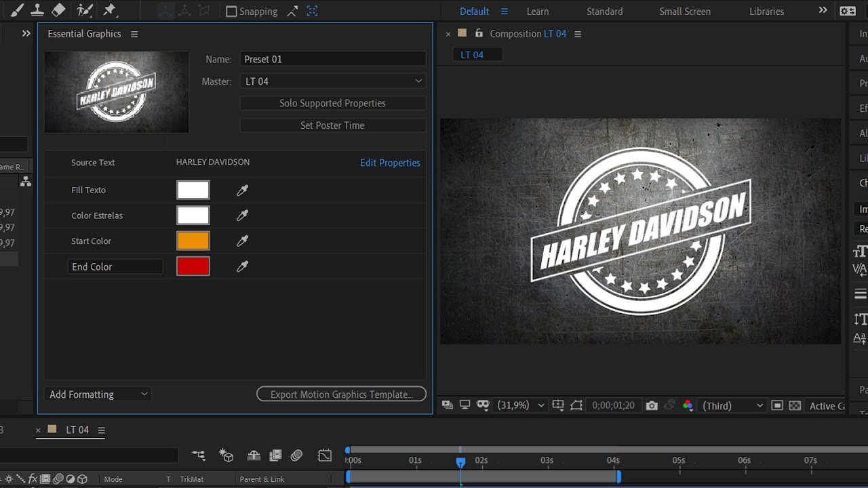Click Export Motion Graphics Template button

click(x=341, y=394)
